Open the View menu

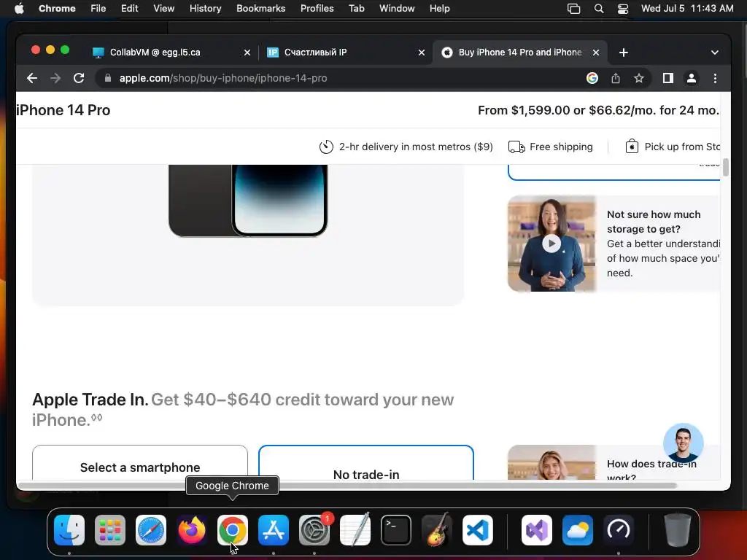click(163, 9)
